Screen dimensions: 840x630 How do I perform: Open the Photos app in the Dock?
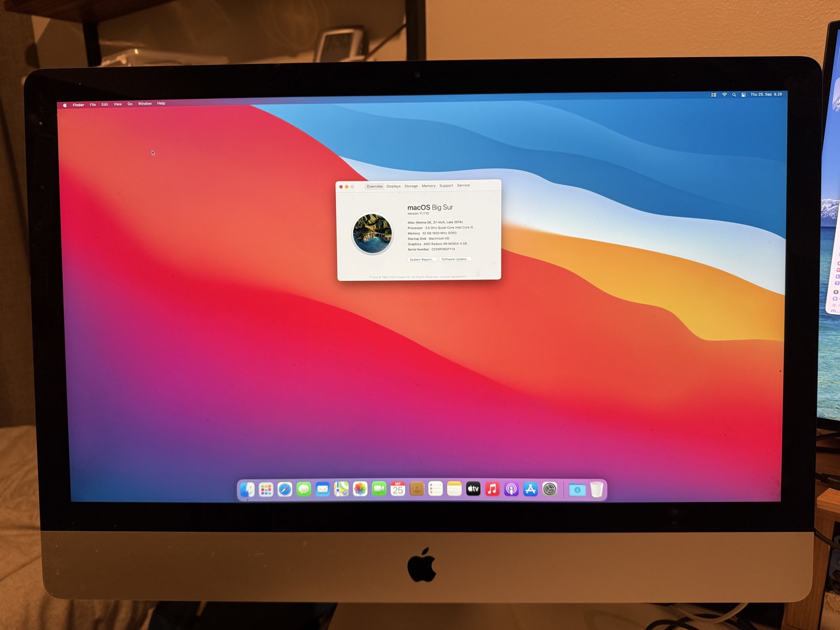[360, 489]
